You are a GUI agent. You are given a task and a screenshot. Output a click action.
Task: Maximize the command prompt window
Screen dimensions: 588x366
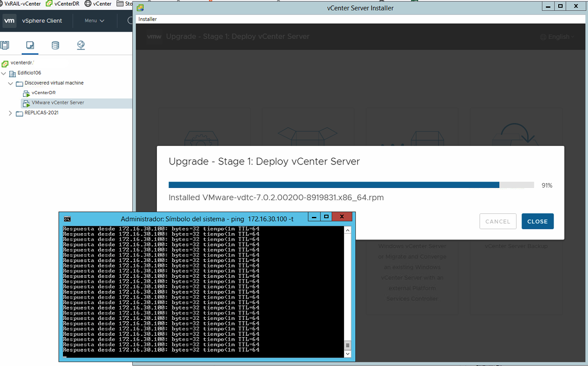pos(326,217)
